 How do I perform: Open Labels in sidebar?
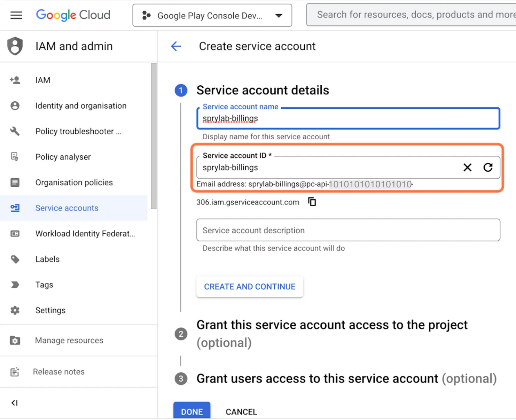click(x=47, y=259)
